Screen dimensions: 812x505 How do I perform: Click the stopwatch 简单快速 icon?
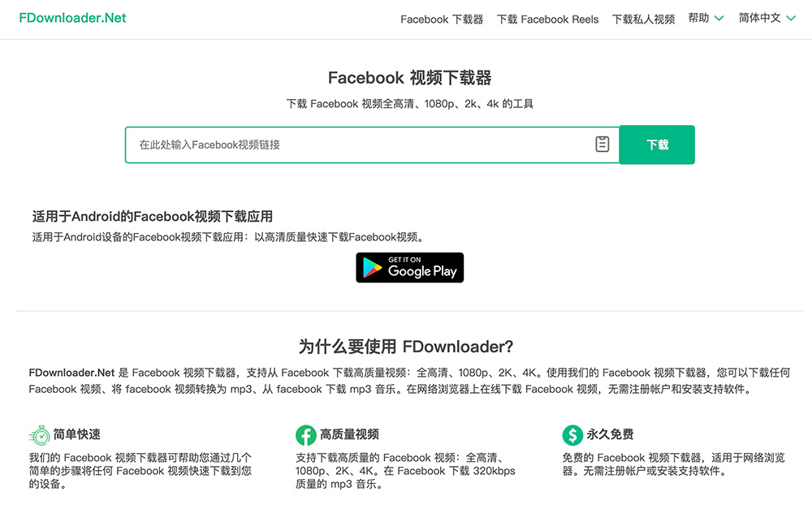click(40, 435)
